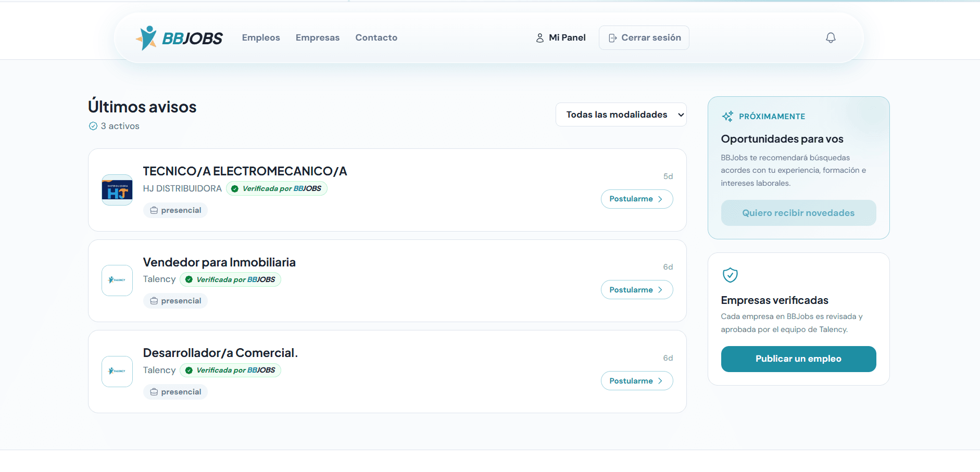
Task: Click Talency name under Desarrollador/a Comercial
Action: pos(159,370)
